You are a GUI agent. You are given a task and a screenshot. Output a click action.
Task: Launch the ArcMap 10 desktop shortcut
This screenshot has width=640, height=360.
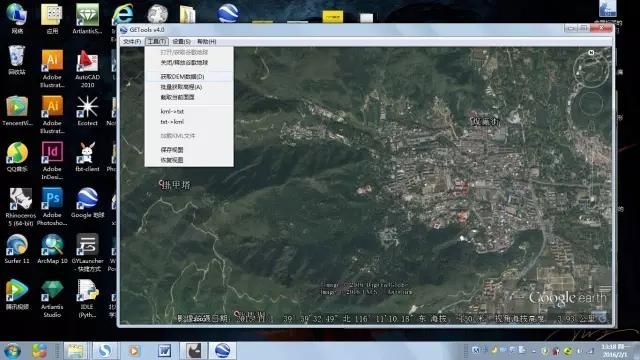[52, 249]
